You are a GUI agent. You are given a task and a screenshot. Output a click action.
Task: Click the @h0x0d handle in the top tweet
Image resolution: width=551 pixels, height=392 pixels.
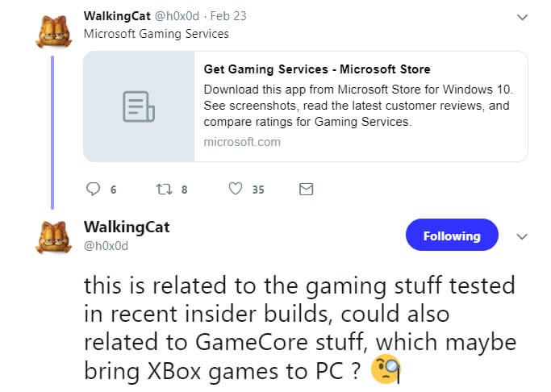pos(177,16)
